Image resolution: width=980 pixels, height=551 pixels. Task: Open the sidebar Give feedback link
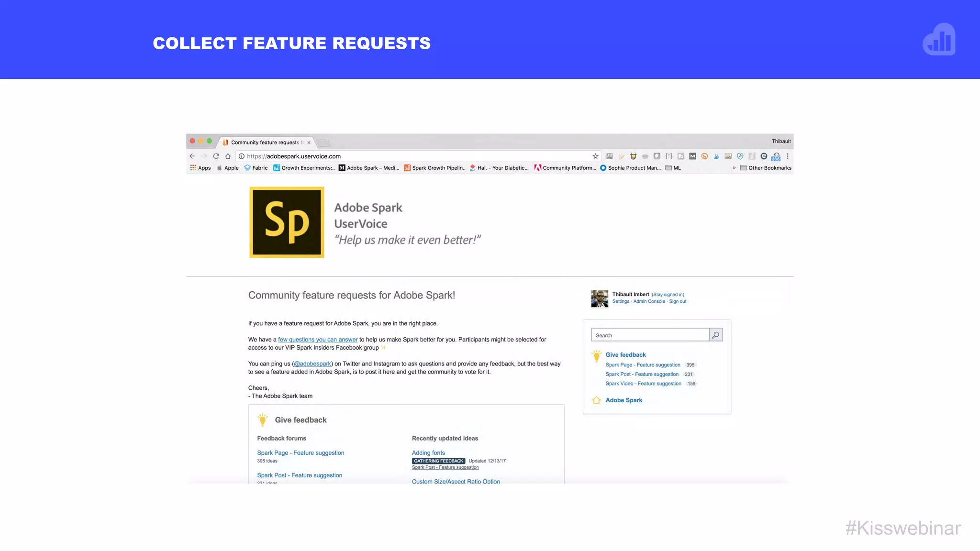[x=625, y=354]
